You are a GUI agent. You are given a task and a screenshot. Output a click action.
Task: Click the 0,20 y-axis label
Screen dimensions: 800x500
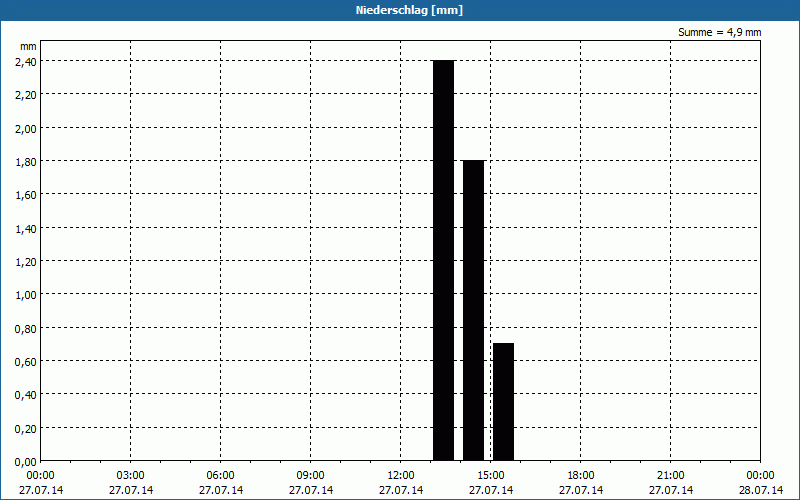26,428
